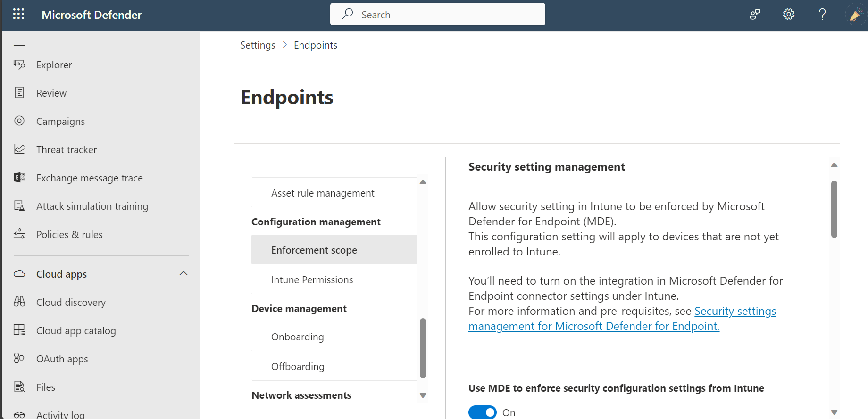Open Exchange message trace
868x419 pixels.
click(x=89, y=178)
